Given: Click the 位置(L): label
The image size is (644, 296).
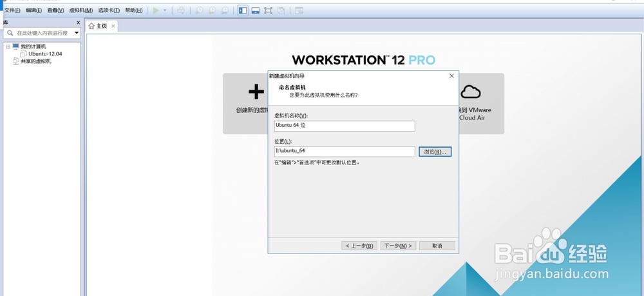Looking at the screenshot, I should click(283, 141).
